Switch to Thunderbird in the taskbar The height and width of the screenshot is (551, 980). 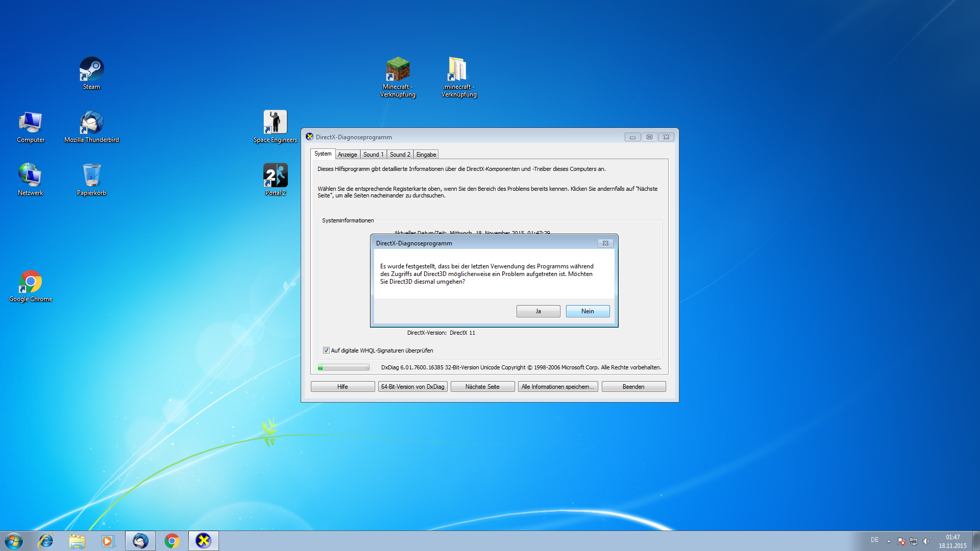click(140, 541)
